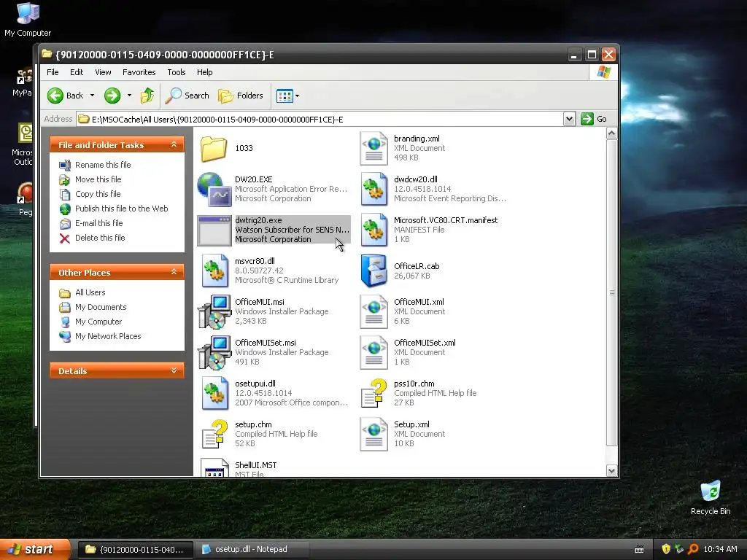The height and width of the screenshot is (560, 747).
Task: Select the setup.chm help file icon
Action: click(x=214, y=435)
